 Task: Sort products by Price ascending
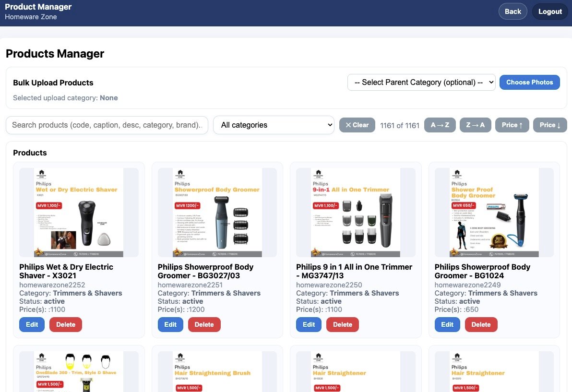[512, 125]
